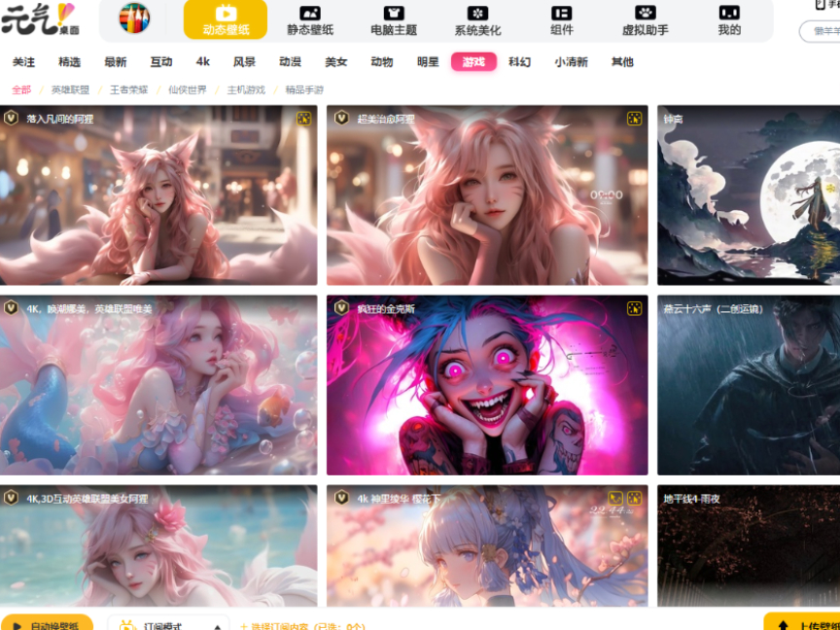Open the 风景 category
The width and height of the screenshot is (840, 630).
point(244,62)
